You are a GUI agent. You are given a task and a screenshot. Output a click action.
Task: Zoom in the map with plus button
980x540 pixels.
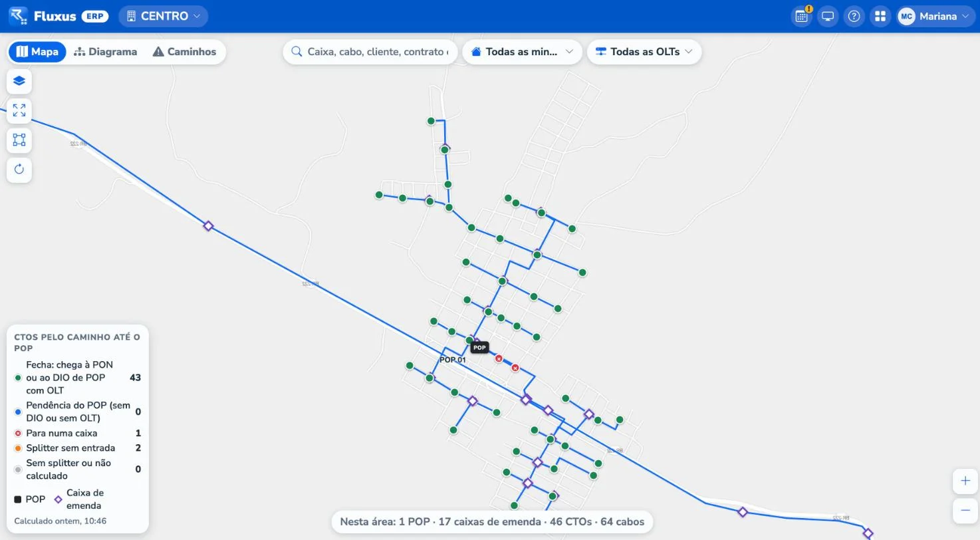click(x=965, y=481)
